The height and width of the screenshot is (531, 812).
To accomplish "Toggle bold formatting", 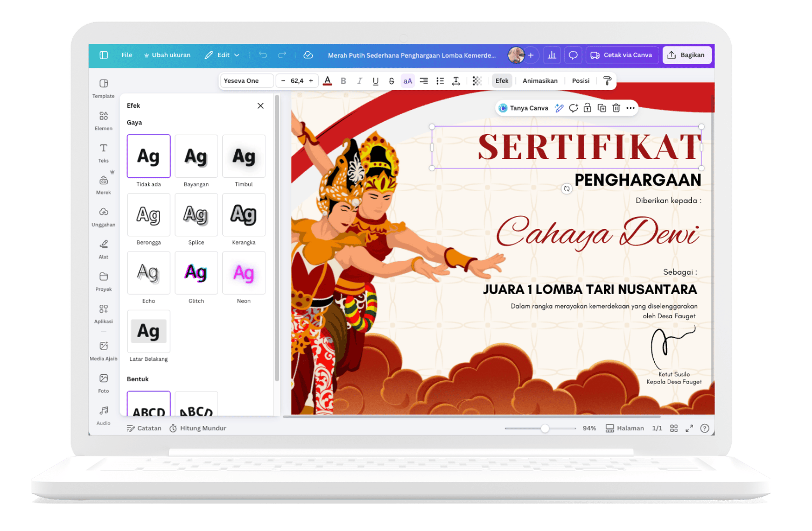I will click(343, 81).
